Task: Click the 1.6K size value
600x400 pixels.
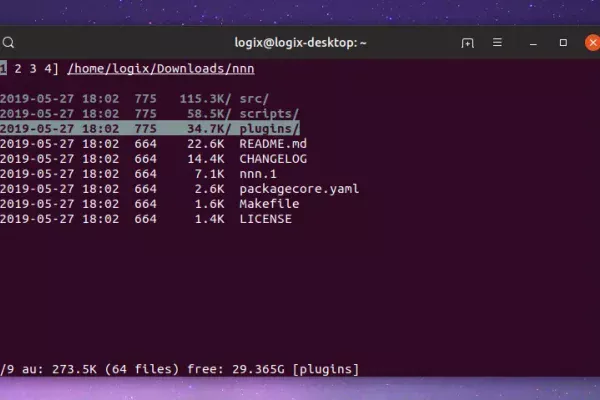Action: [210, 204]
